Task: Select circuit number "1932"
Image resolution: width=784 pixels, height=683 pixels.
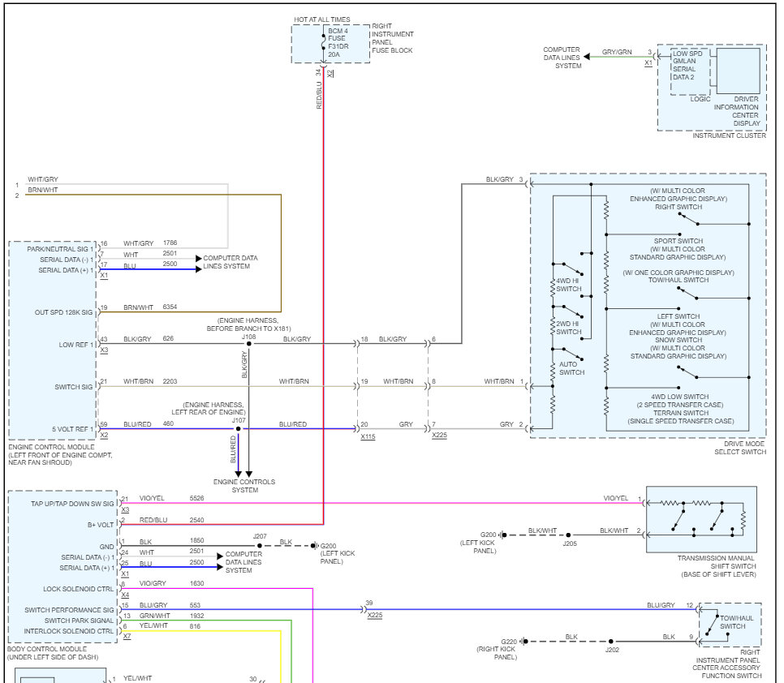Action: (197, 616)
